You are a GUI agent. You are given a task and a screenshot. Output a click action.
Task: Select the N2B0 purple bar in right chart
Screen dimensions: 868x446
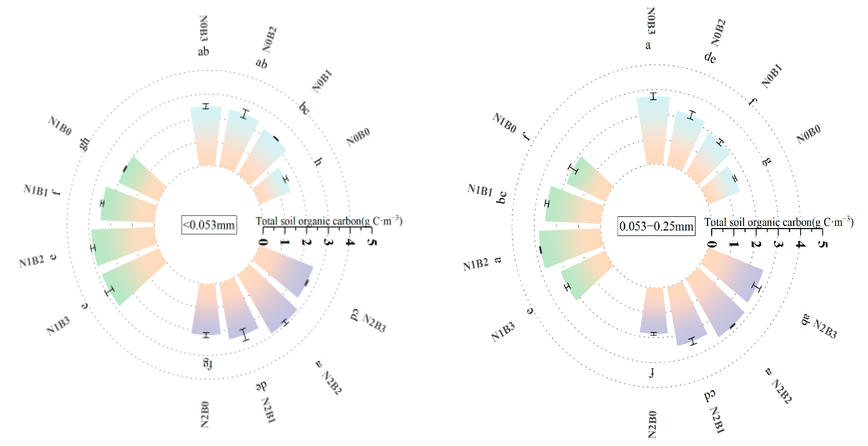654,311
